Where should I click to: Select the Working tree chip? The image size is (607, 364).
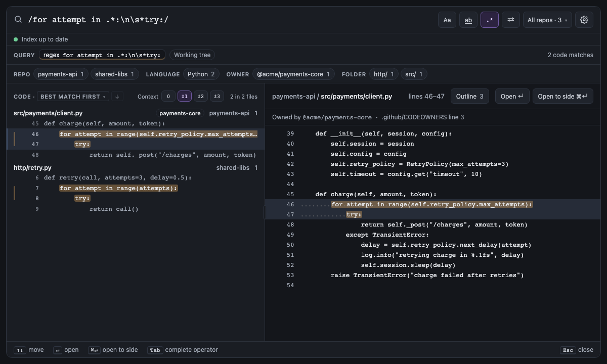pyautogui.click(x=192, y=55)
